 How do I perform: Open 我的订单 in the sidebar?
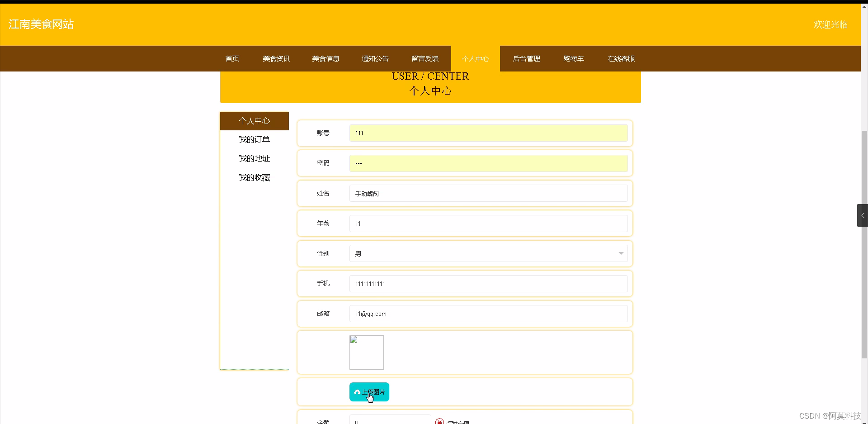click(x=254, y=139)
